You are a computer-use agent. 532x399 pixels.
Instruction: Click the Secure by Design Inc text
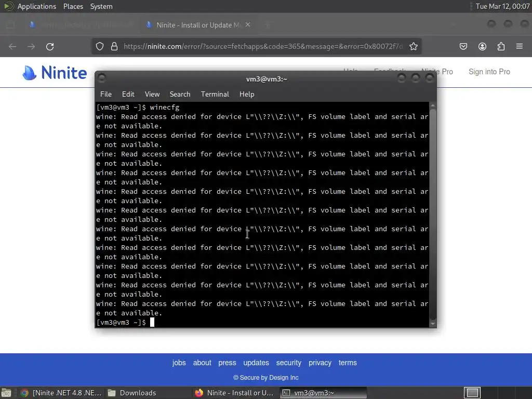point(266,378)
